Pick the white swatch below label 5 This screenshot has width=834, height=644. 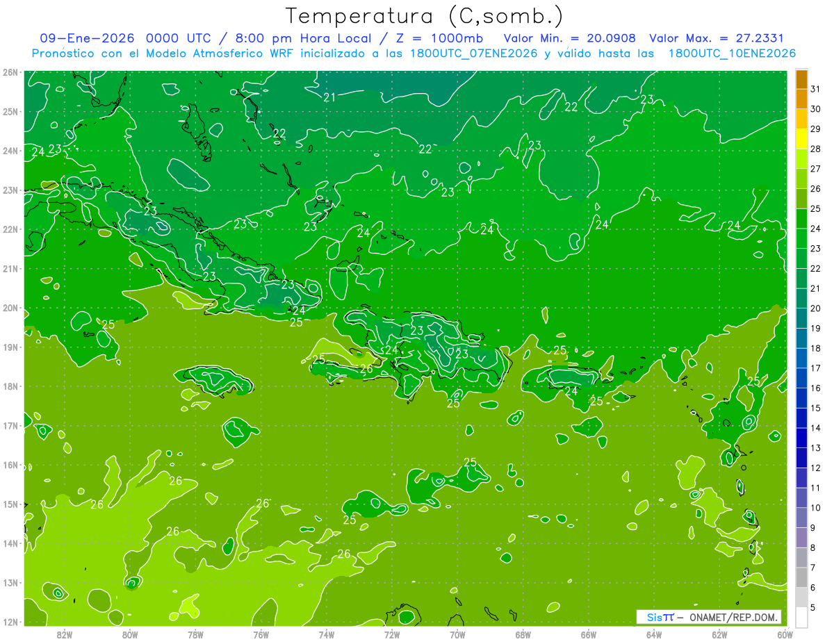[x=801, y=618]
